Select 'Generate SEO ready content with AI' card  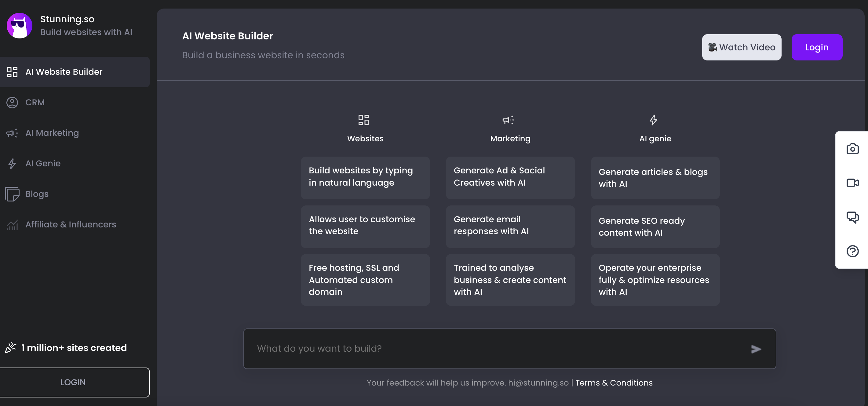point(655,227)
